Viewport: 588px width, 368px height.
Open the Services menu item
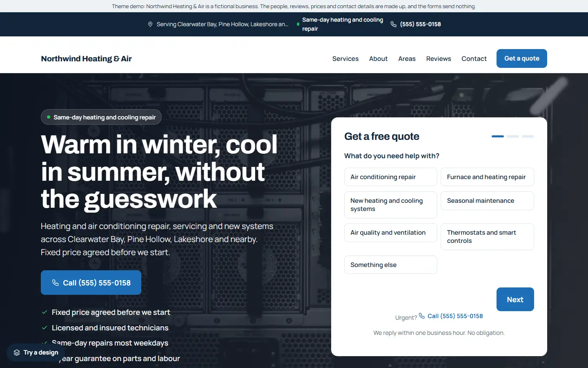click(345, 58)
